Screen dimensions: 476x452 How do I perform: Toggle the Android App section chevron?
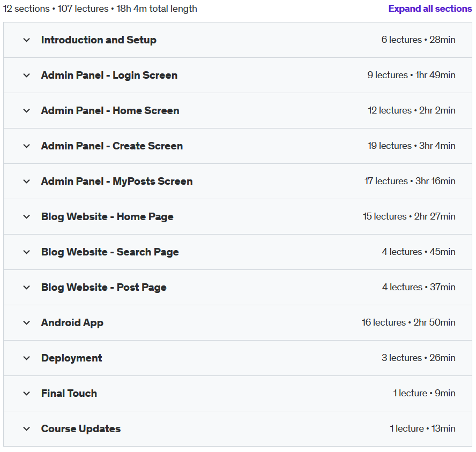(27, 322)
